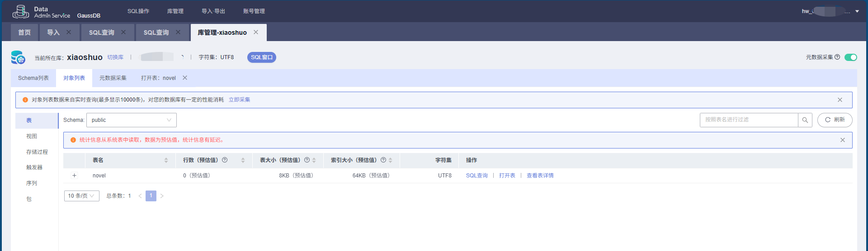Click the search magnifier icon for table filter

[805, 120]
